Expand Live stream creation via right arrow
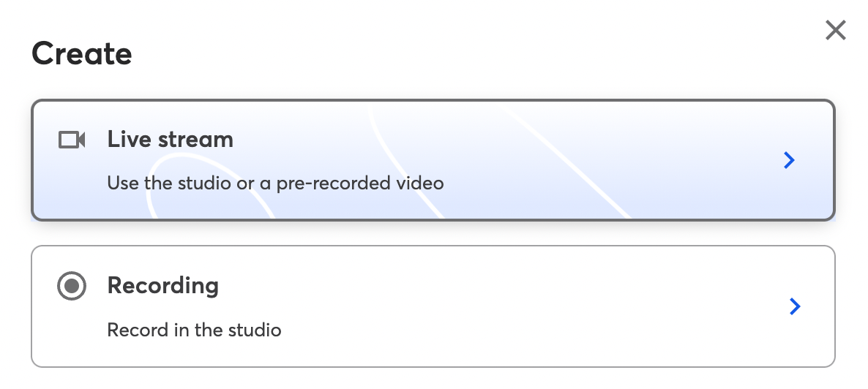The image size is (868, 389). coord(790,160)
